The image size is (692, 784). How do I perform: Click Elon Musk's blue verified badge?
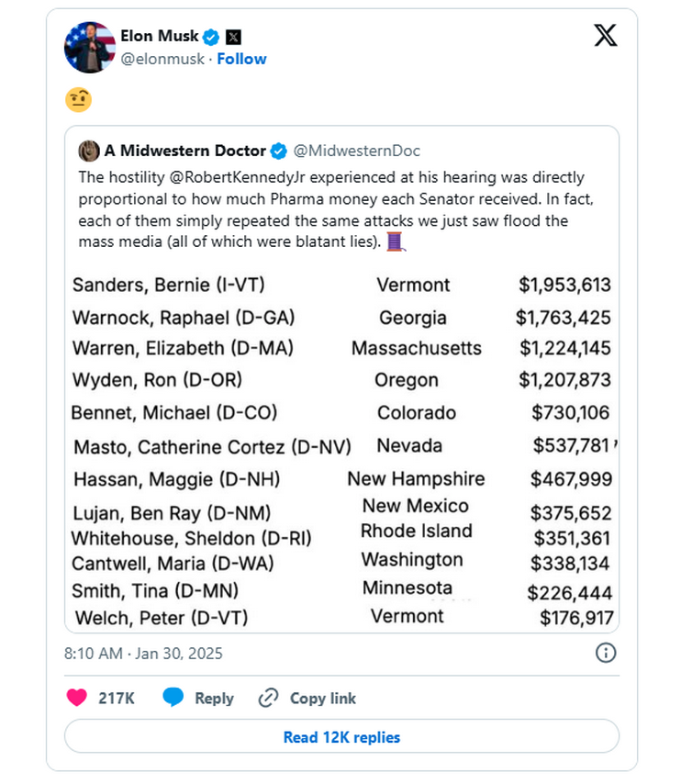pyautogui.click(x=210, y=37)
